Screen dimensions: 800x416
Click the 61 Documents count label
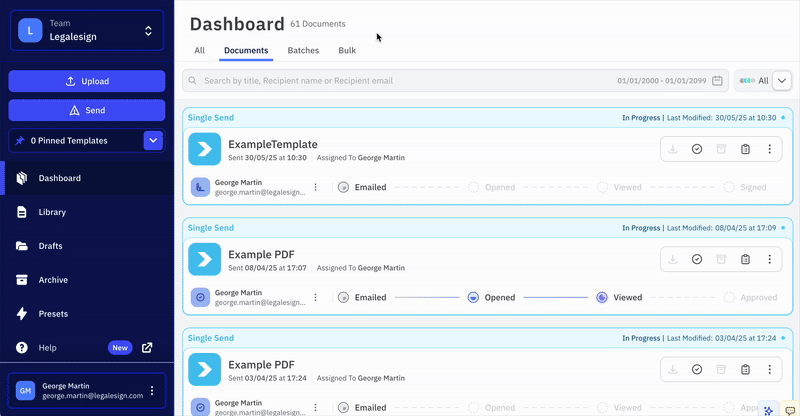pos(318,24)
